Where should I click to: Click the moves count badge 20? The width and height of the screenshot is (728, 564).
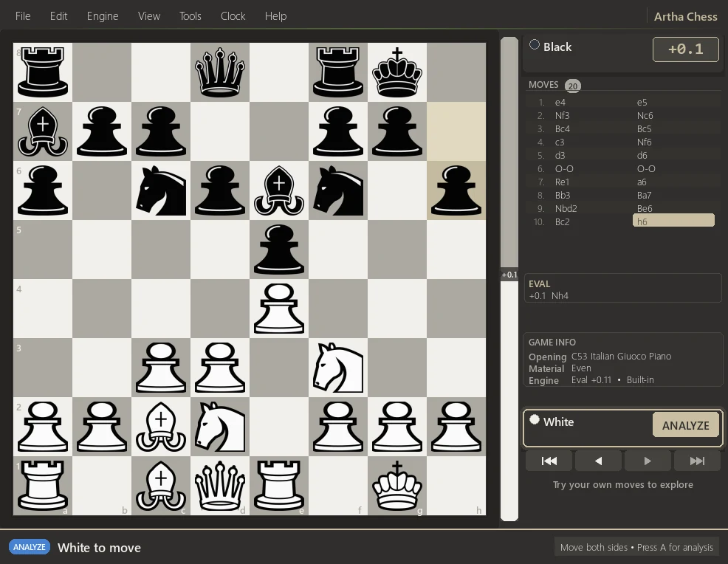click(573, 86)
